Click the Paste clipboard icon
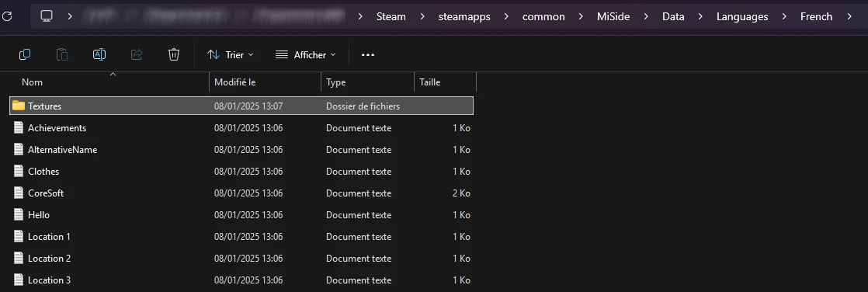868x292 pixels. 62,54
